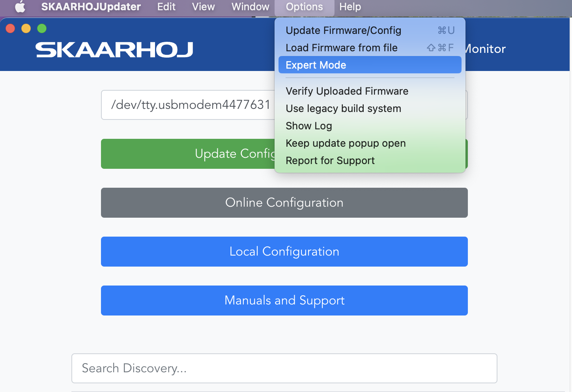Viewport: 572px width, 392px height.
Task: Toggle Verify Uploaded Firmware
Action: tap(370, 91)
